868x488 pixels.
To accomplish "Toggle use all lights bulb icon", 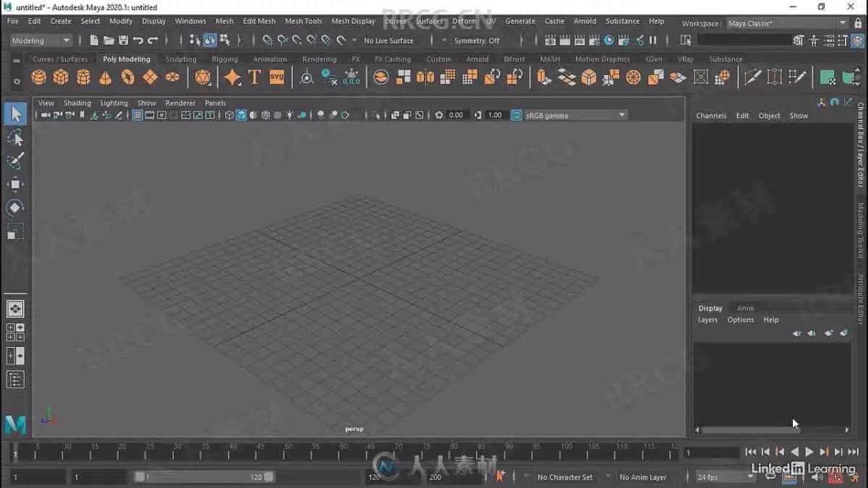I will [x=289, y=115].
